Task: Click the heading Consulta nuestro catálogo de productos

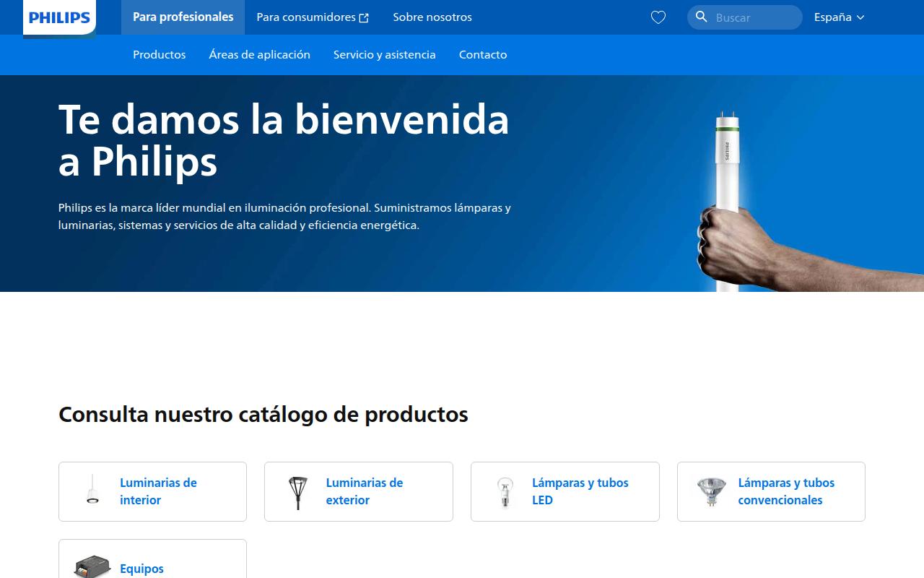Action: coord(263,415)
